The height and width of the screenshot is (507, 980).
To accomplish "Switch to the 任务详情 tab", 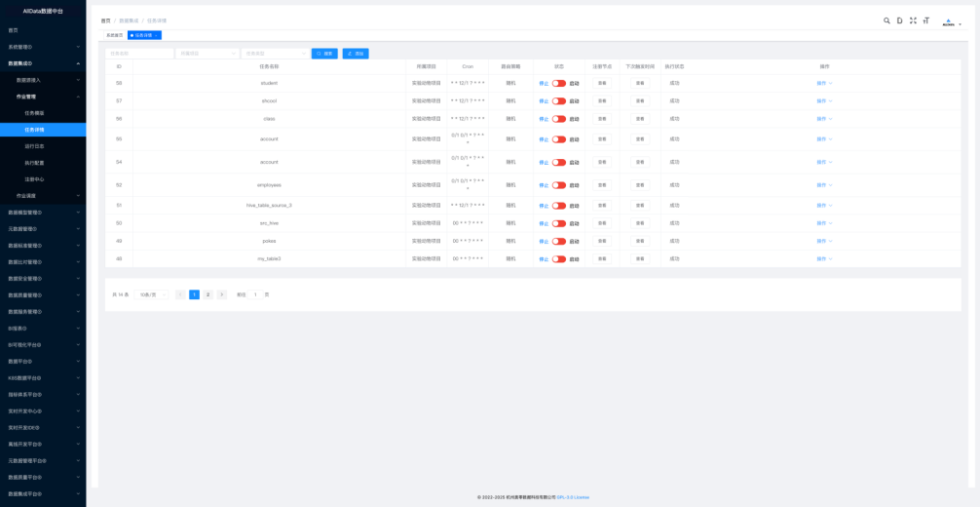I will pos(143,35).
